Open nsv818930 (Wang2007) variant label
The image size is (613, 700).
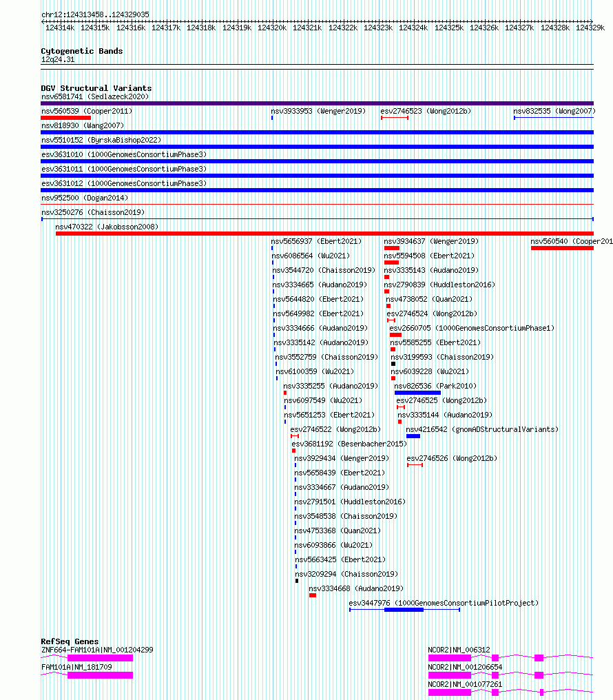click(83, 125)
